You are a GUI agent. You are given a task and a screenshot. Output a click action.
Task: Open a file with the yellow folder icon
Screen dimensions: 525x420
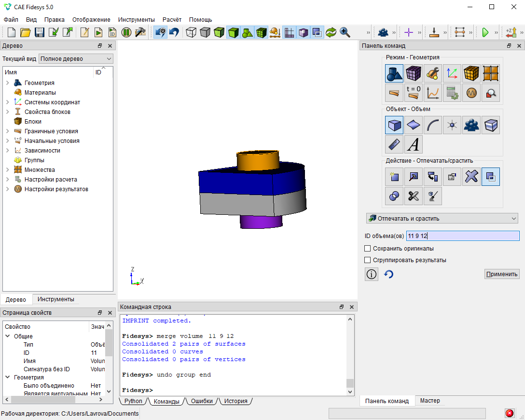(25, 32)
